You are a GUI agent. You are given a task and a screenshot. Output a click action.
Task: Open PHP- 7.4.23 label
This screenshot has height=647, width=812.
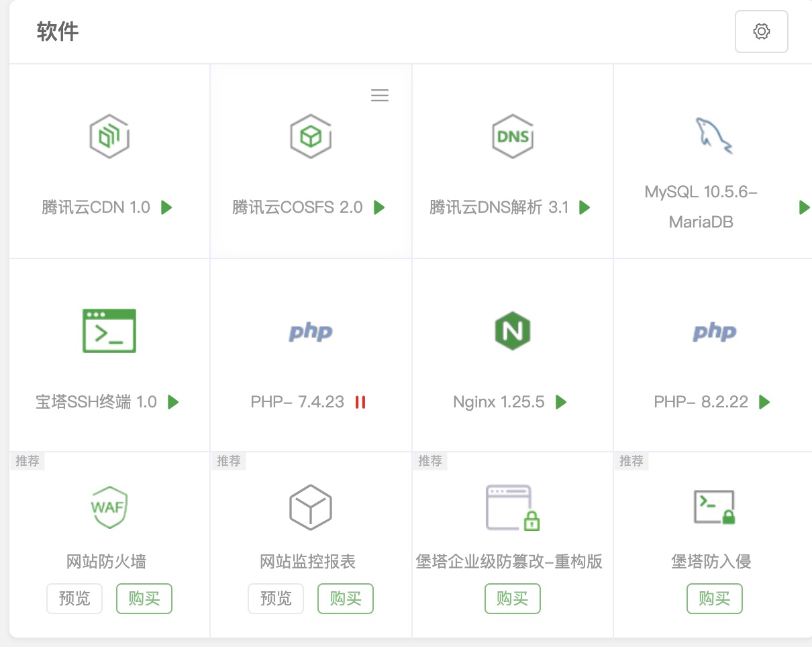(297, 402)
